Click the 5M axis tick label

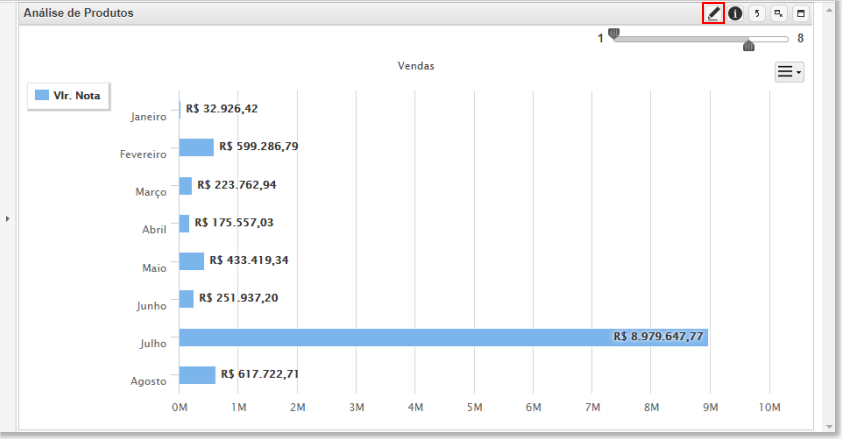tap(474, 407)
